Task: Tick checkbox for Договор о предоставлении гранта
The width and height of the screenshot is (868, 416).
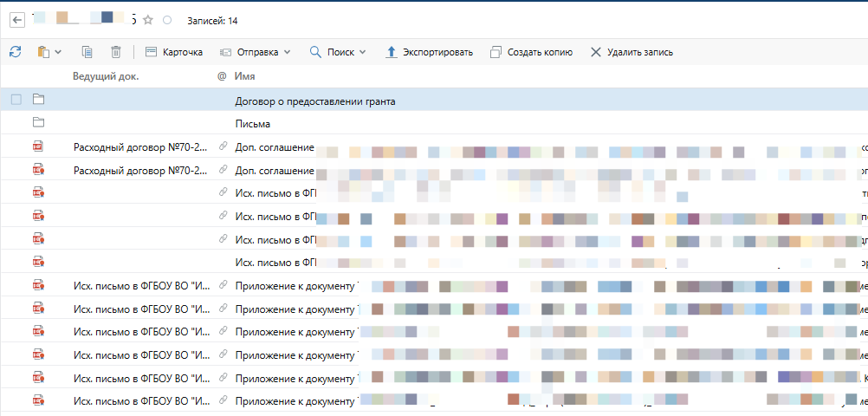Action: coord(16,101)
